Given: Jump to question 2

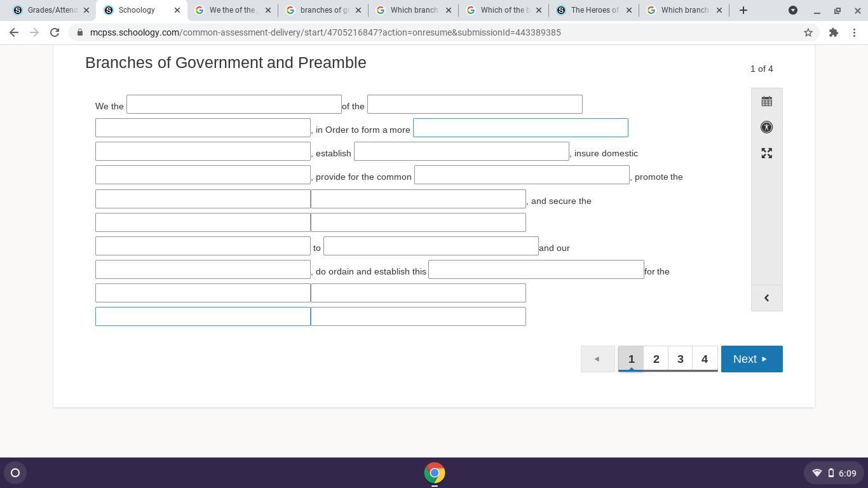Looking at the screenshot, I should pyautogui.click(x=656, y=359).
